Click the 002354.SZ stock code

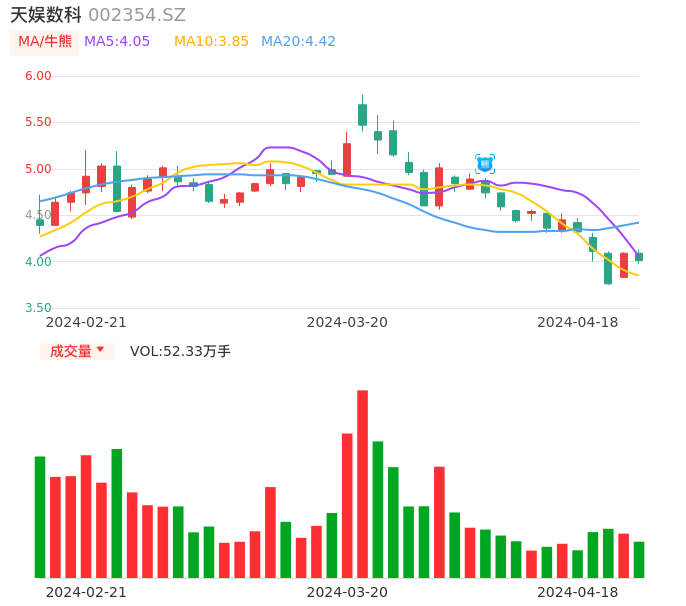(137, 15)
